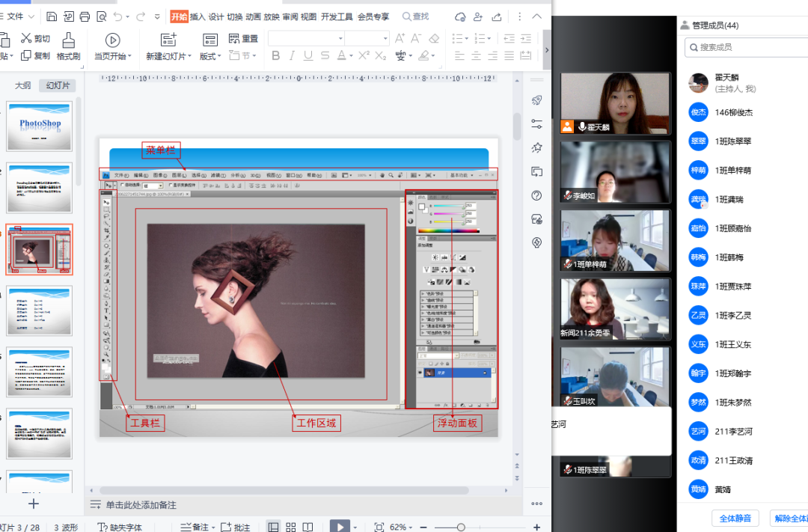This screenshot has height=532, width=808.
Task: Click the zoom slider handle
Action: tap(461, 527)
